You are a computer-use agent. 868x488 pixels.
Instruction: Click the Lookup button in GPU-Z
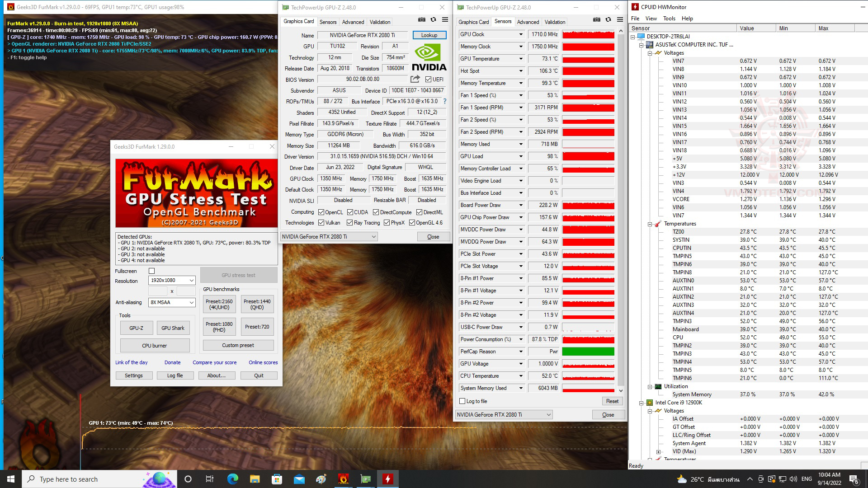point(429,35)
